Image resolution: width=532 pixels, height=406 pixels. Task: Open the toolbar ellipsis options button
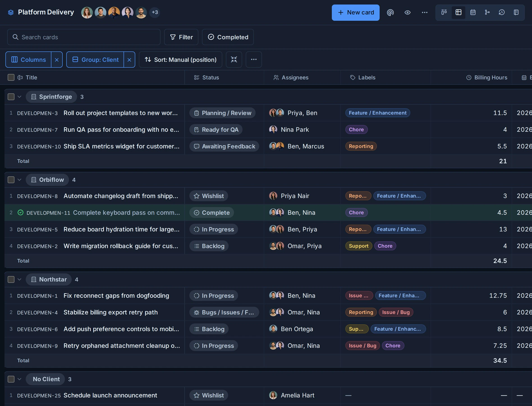tap(254, 60)
